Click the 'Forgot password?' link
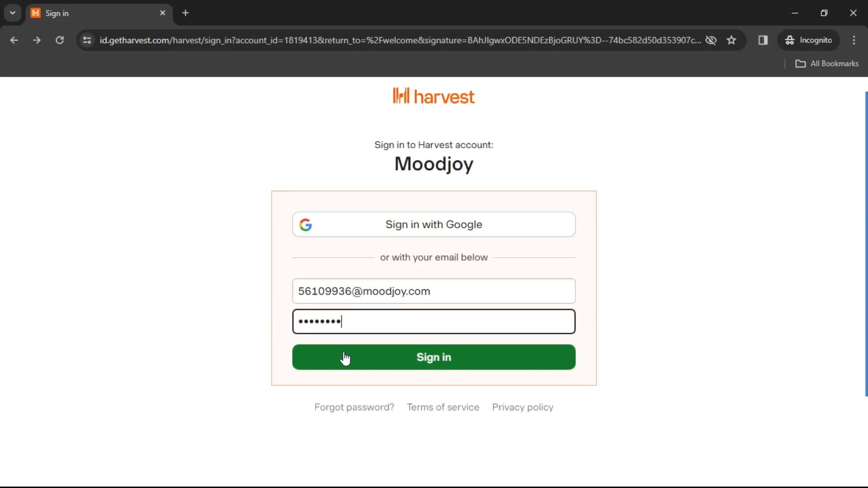 tap(355, 407)
